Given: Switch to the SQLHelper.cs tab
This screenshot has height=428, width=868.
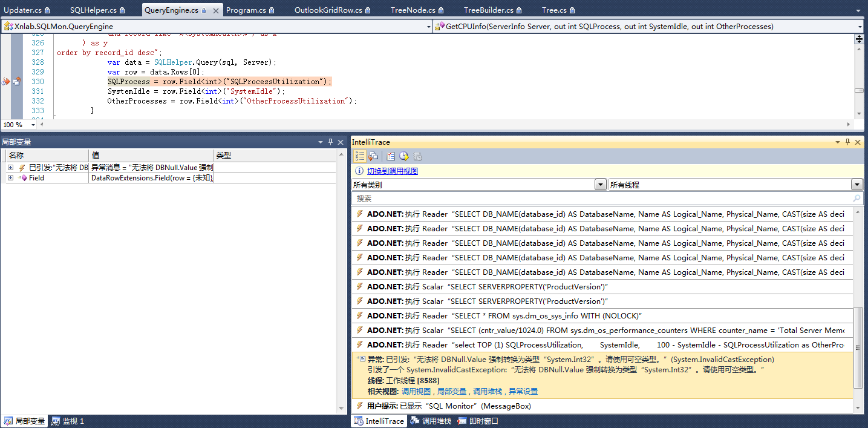Looking at the screenshot, I should coord(93,10).
